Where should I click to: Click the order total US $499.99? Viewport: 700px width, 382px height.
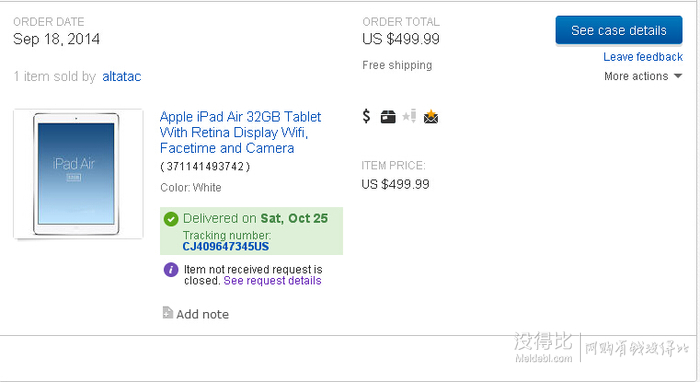[401, 39]
